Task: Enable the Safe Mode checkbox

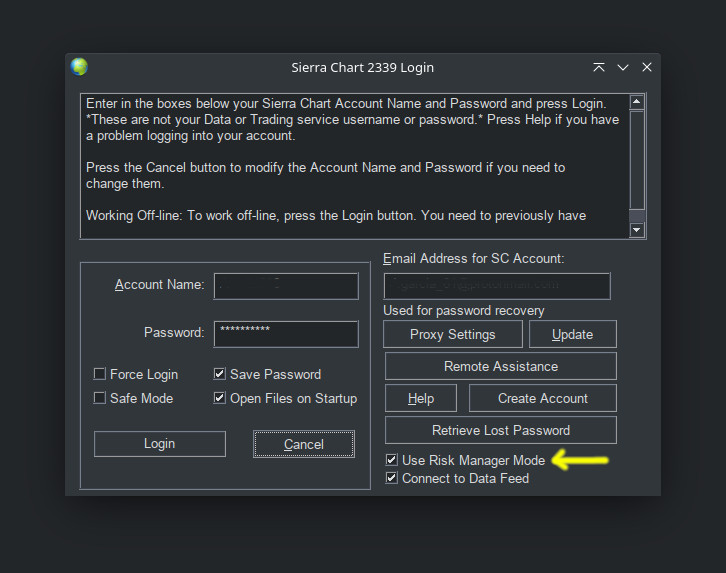Action: click(x=100, y=398)
